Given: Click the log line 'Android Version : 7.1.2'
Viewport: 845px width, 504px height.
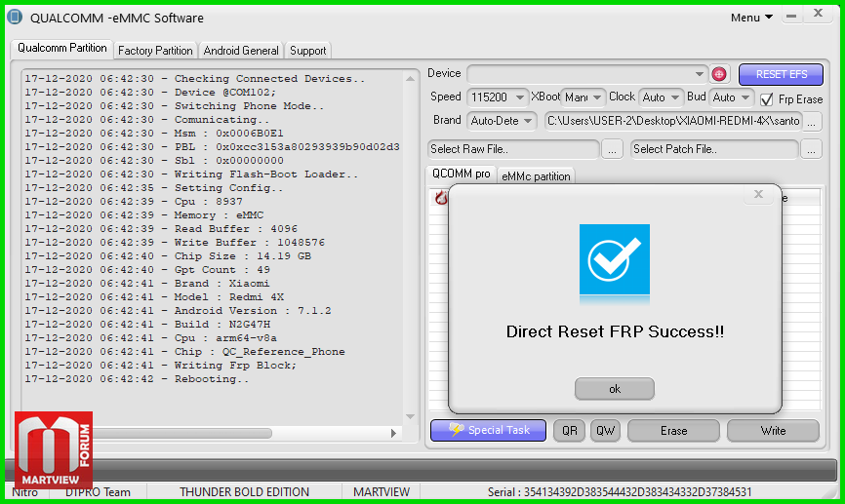Looking at the screenshot, I should (178, 311).
